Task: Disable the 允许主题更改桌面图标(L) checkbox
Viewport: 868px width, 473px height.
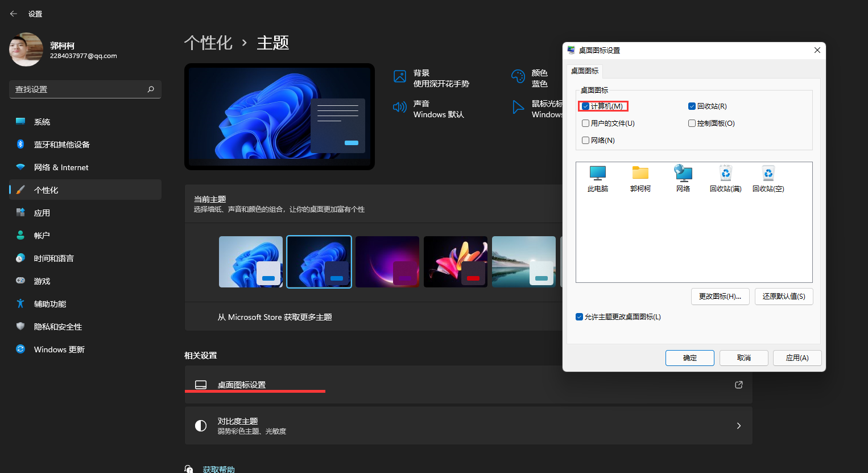Action: tap(580, 316)
